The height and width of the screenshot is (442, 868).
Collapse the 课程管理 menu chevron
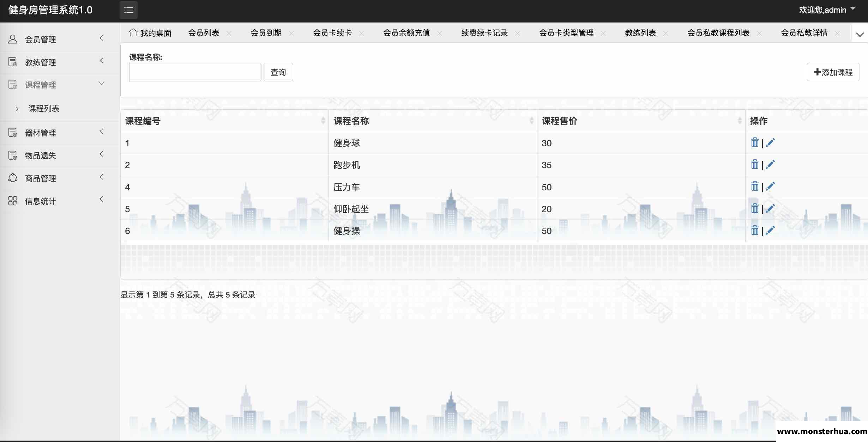(x=102, y=83)
